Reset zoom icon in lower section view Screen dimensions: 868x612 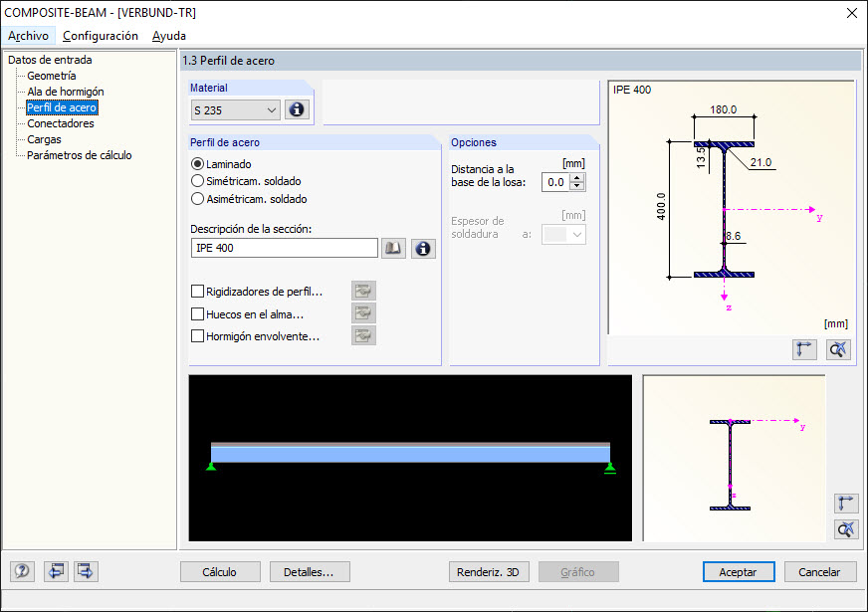tap(846, 529)
